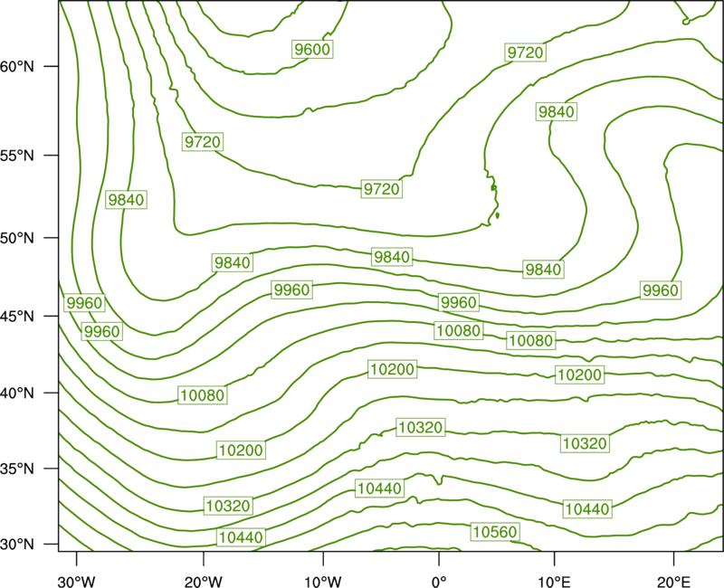The width and height of the screenshot is (724, 588).
Task: Click the 0° longitude axis label
Action: click(439, 582)
